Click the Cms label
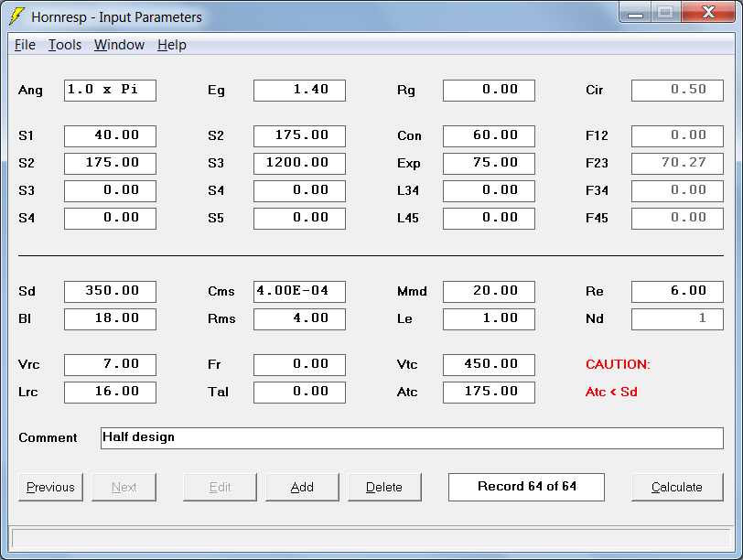 (x=221, y=291)
